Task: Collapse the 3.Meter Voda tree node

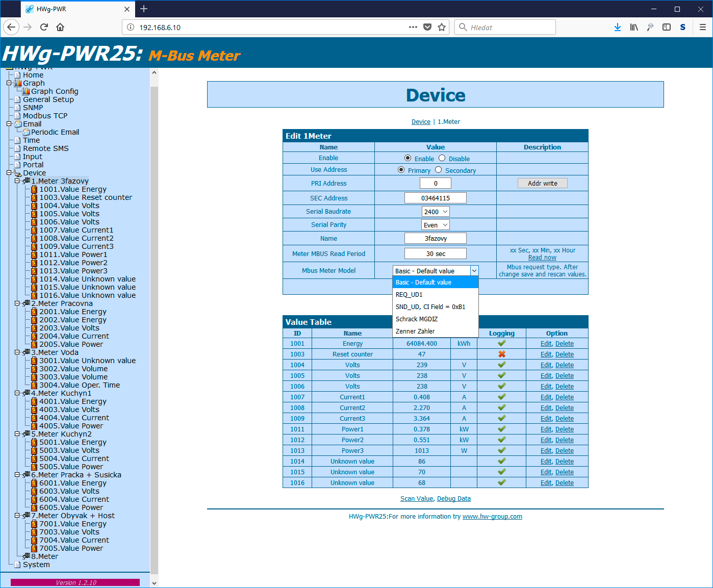Action: pyautogui.click(x=17, y=352)
